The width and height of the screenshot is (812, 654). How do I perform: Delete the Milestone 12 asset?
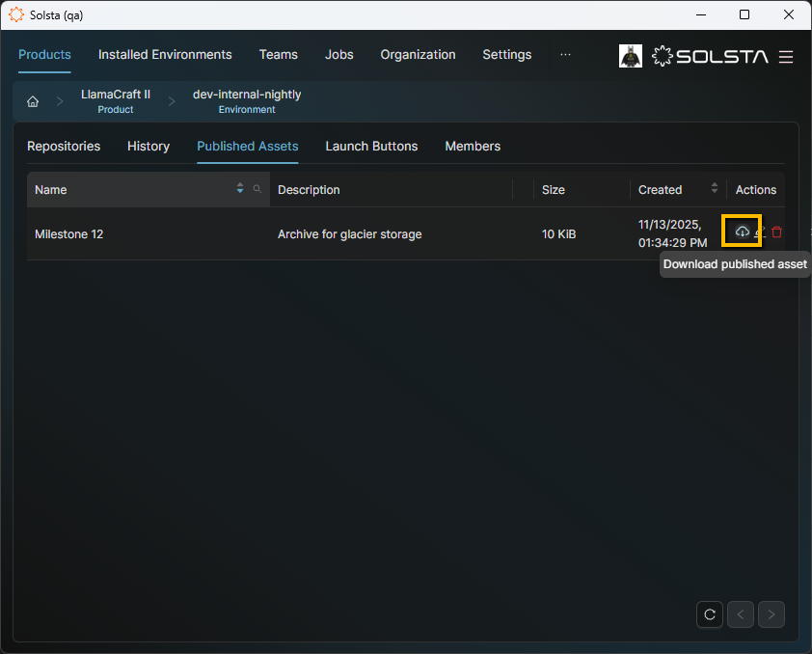pyautogui.click(x=776, y=232)
